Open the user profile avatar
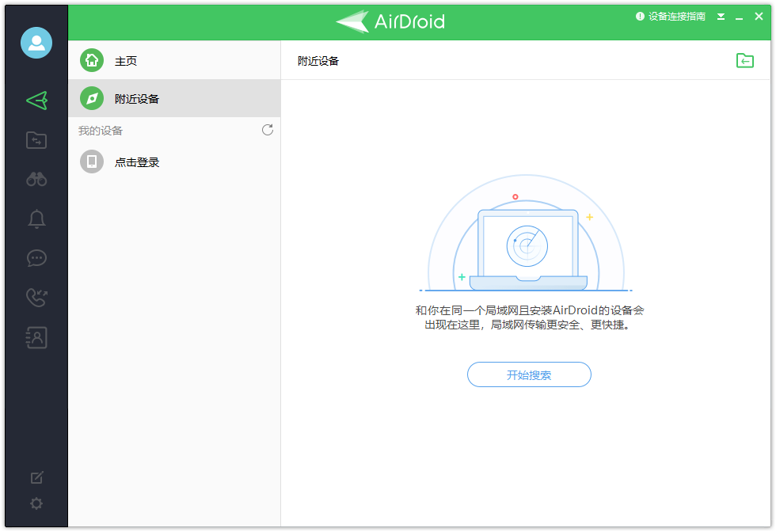 point(36,43)
